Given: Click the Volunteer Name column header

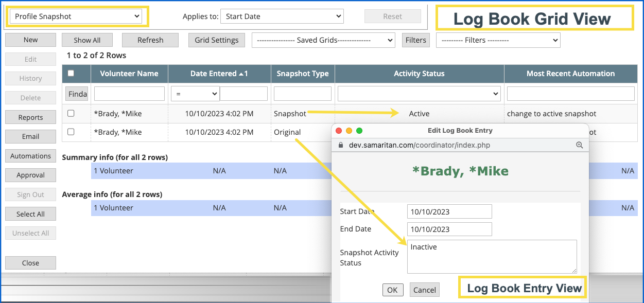Looking at the screenshot, I should pyautogui.click(x=129, y=74).
